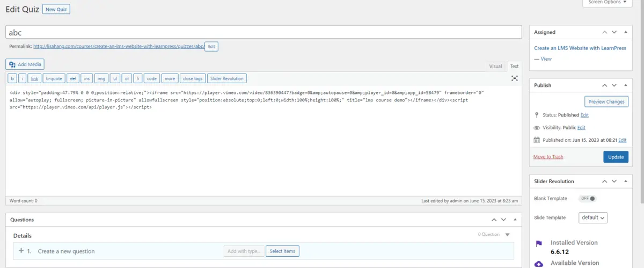Open the Screen Options dropdown

(608, 3)
